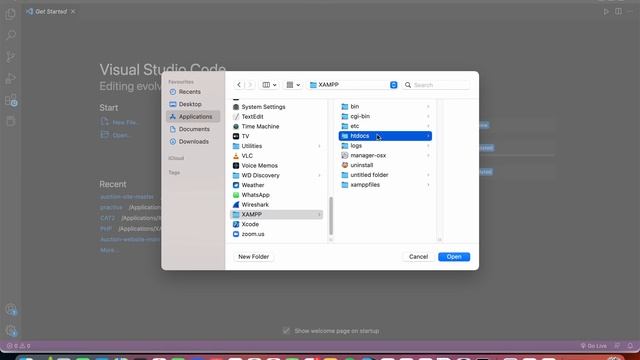Select manager-osx item
This screenshot has height=360, width=640.
coord(385,156)
